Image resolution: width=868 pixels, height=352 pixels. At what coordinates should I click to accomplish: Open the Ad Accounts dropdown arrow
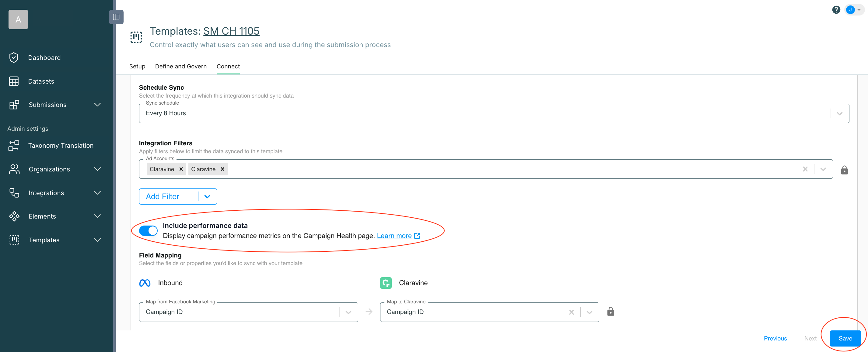point(823,169)
